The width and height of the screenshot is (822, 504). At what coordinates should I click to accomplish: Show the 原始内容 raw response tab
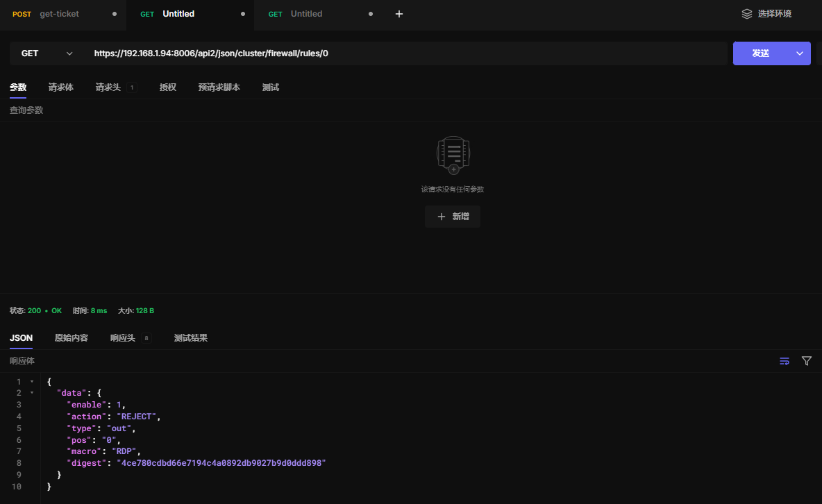coord(72,338)
